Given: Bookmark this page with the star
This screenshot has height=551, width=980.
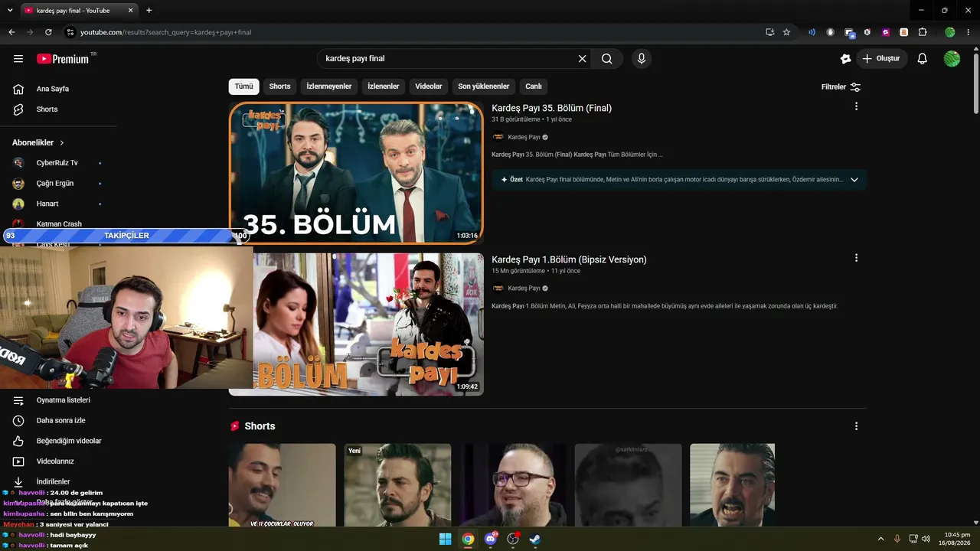Looking at the screenshot, I should pyautogui.click(x=786, y=32).
